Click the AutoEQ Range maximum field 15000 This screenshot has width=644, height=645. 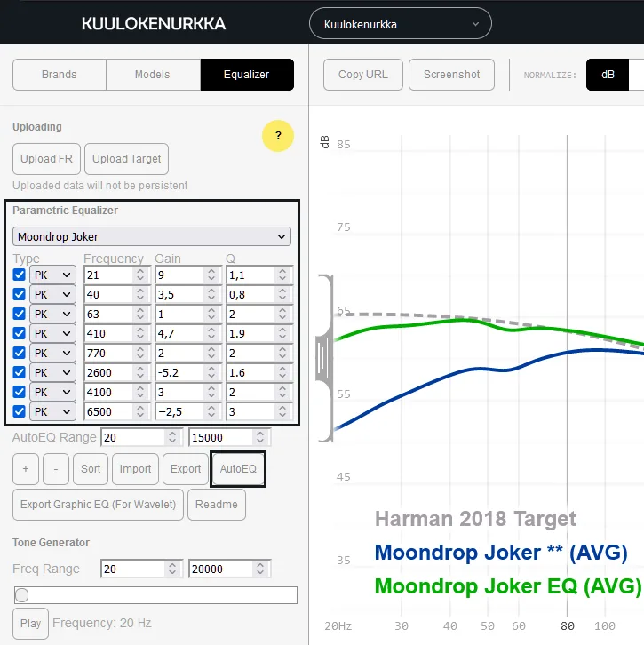click(229, 437)
